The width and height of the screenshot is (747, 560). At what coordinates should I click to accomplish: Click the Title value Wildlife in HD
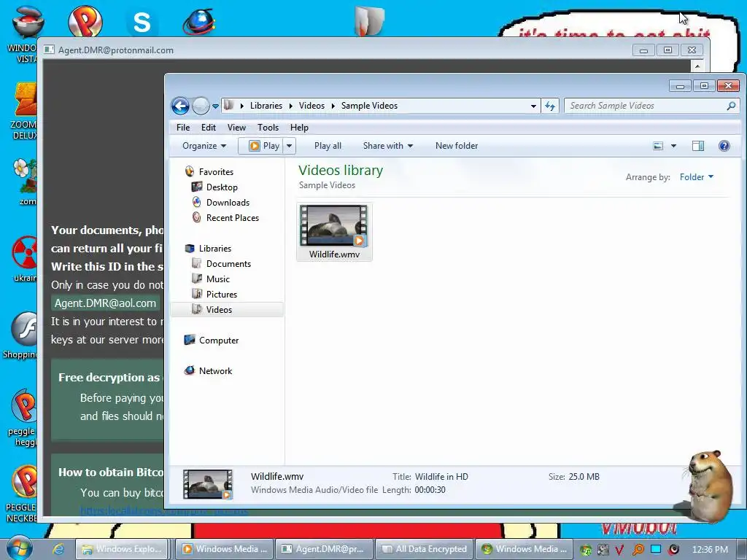click(x=441, y=477)
